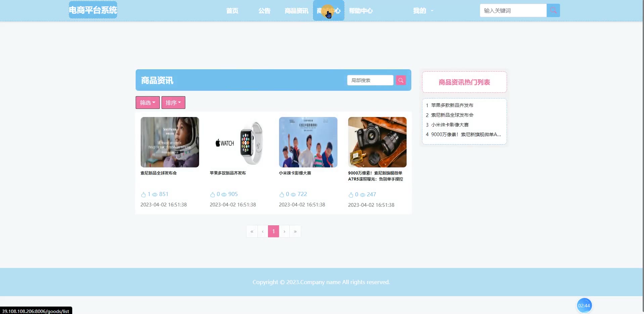Screen dimensions: 644x314
Task: Open the 筛选 filter dropdown
Action: [x=148, y=103]
